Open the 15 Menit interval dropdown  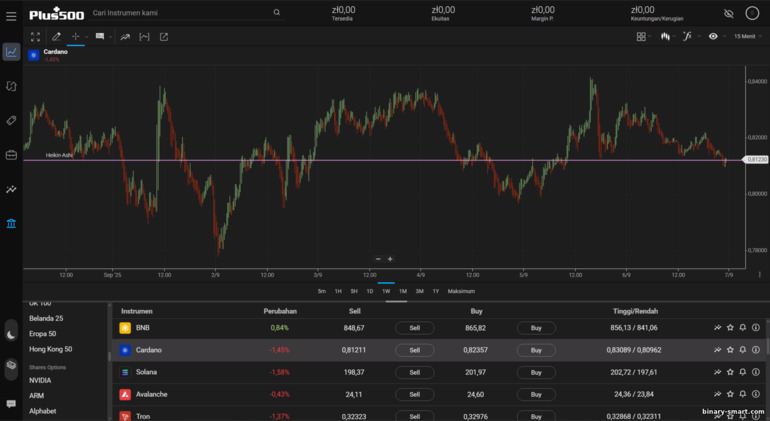point(747,36)
